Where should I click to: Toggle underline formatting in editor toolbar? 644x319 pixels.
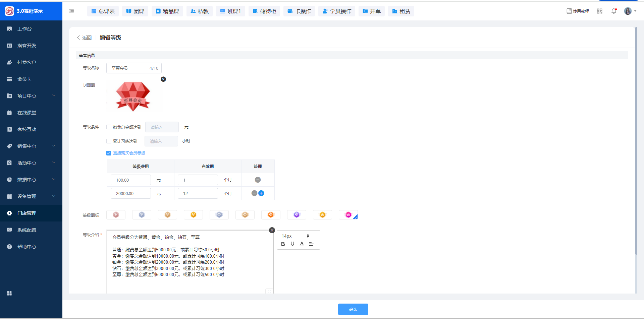tap(292, 244)
